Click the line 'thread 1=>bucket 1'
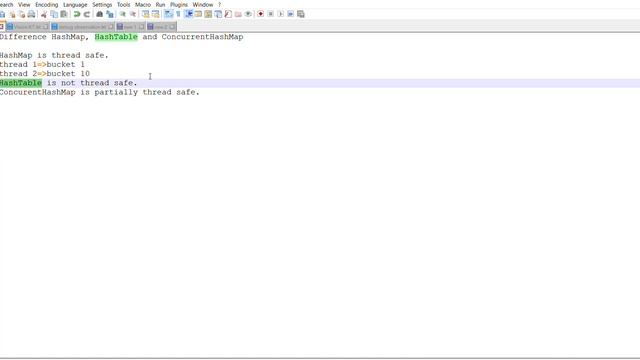Viewport: 640px width, 360px height. pos(42,64)
